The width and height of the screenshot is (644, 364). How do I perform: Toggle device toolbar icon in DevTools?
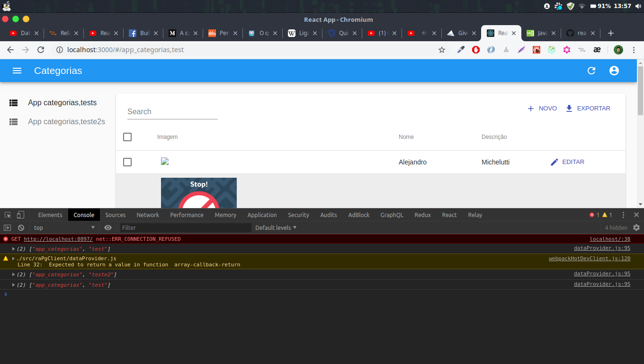coord(20,215)
